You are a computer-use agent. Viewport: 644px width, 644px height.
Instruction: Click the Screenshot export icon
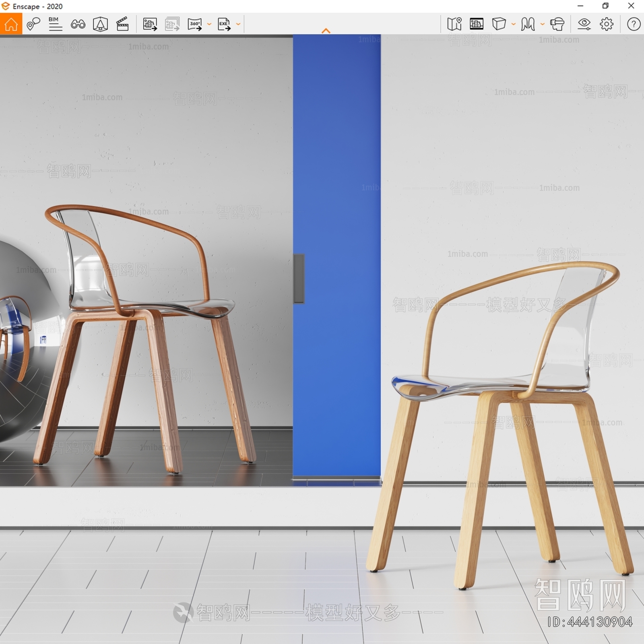(x=150, y=24)
